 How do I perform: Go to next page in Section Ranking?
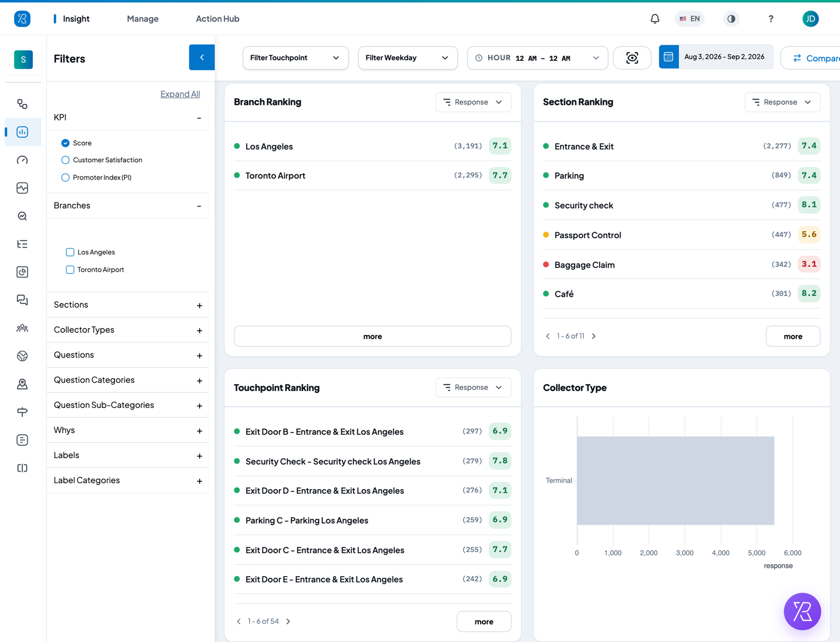tap(594, 336)
